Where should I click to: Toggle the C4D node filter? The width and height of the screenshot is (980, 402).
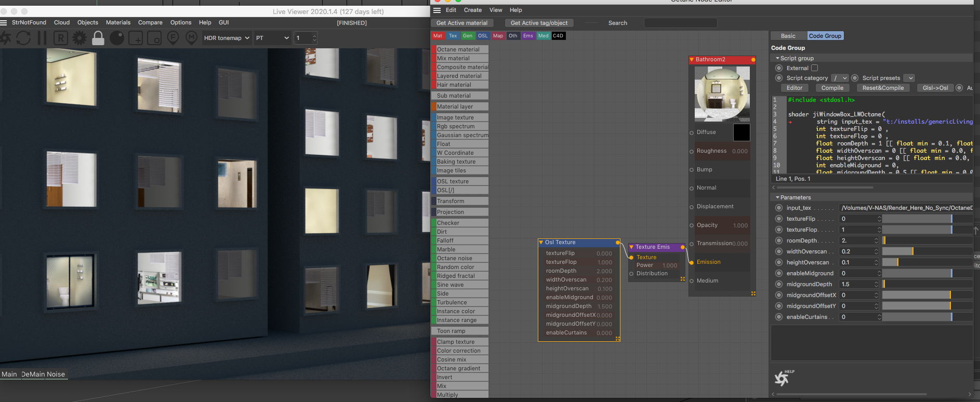[x=558, y=36]
